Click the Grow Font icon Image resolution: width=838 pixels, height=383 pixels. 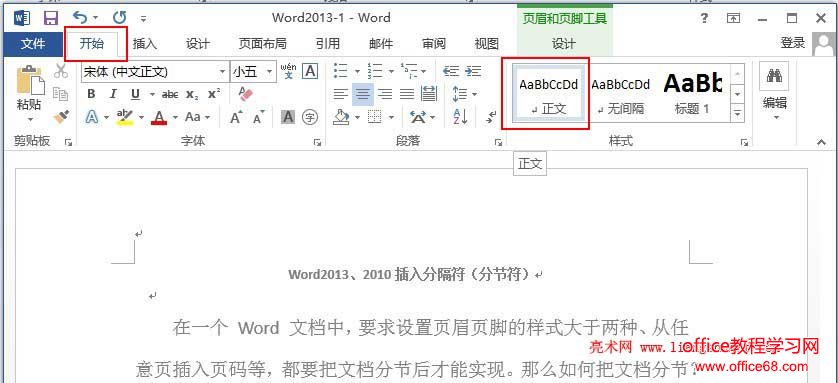[x=236, y=116]
